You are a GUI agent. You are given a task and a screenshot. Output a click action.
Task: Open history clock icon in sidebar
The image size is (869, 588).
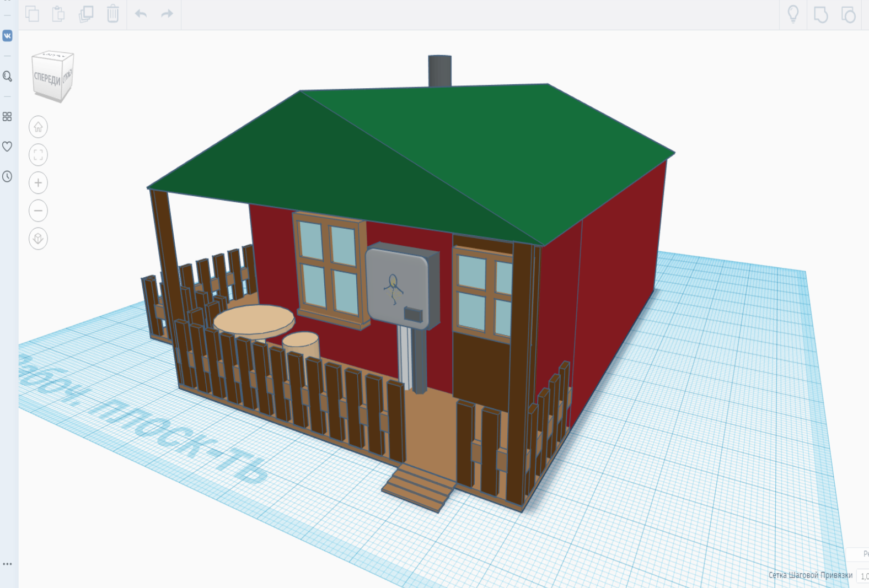(x=7, y=176)
